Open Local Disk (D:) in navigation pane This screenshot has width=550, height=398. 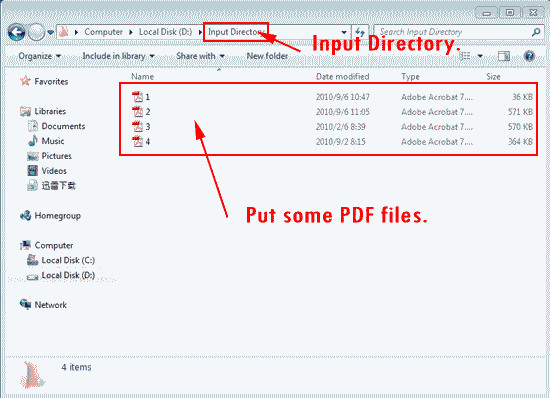(x=68, y=275)
